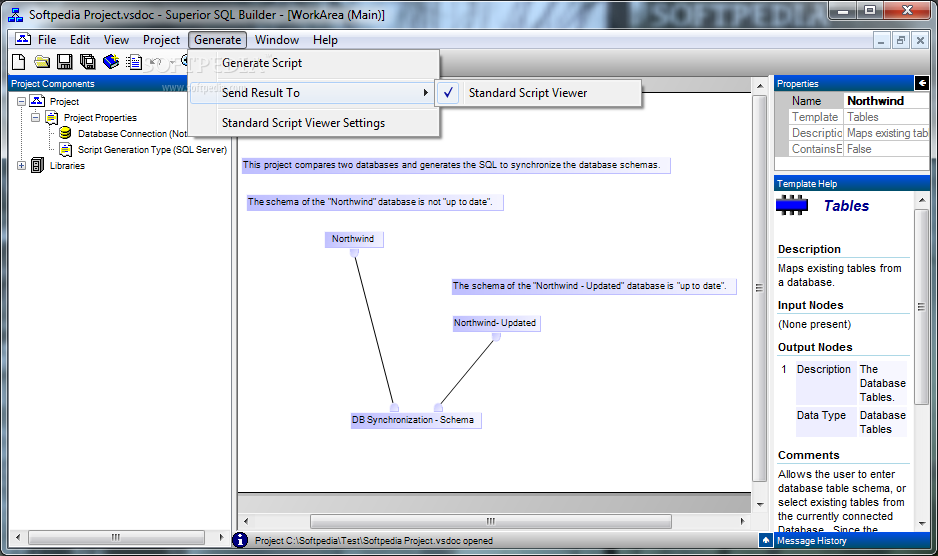This screenshot has width=938, height=556.
Task: Open Send Result To submenu arrow
Action: coord(425,93)
